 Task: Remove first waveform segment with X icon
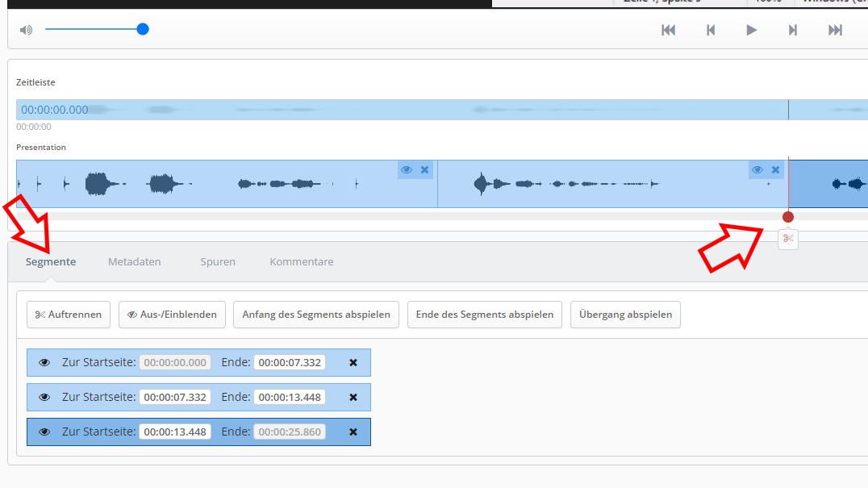pyautogui.click(x=425, y=169)
